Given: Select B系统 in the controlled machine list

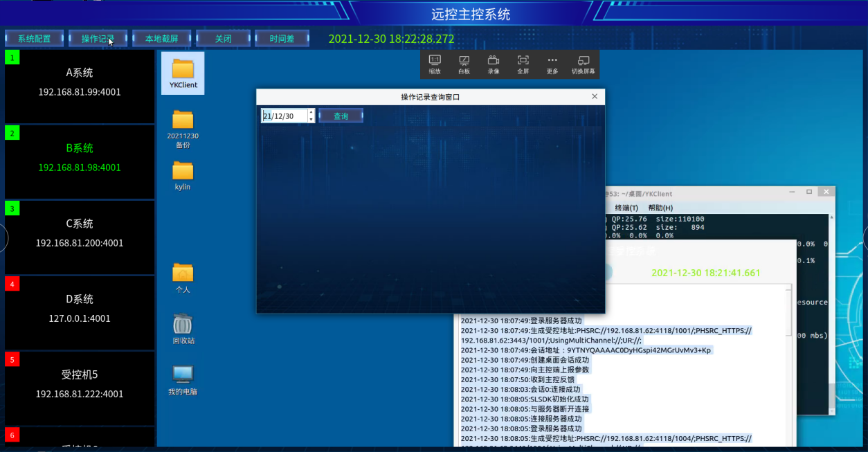Looking at the screenshot, I should [80, 158].
